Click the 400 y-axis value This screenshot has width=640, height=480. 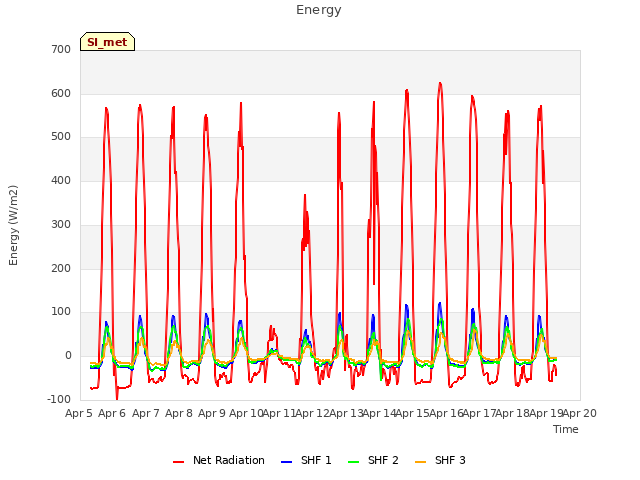[61, 180]
